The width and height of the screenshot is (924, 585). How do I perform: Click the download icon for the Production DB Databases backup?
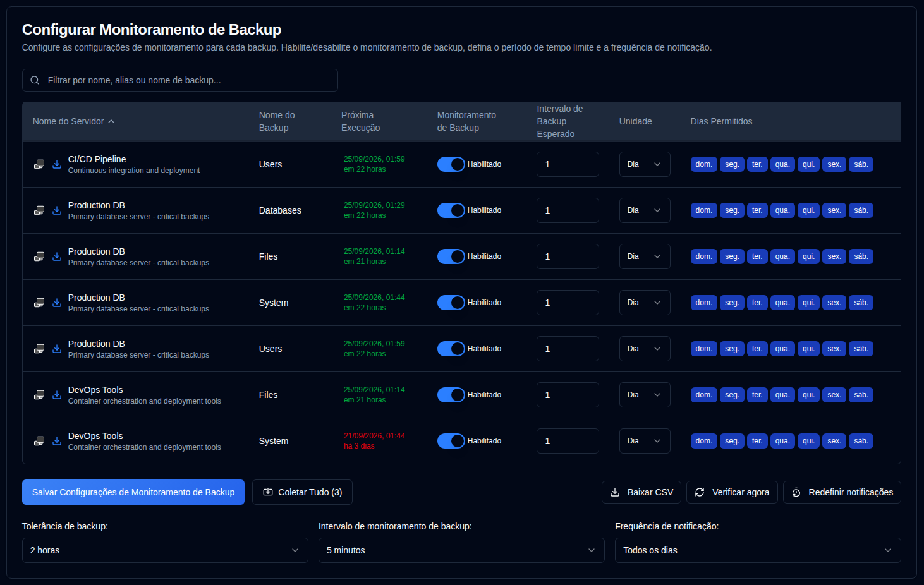(57, 210)
